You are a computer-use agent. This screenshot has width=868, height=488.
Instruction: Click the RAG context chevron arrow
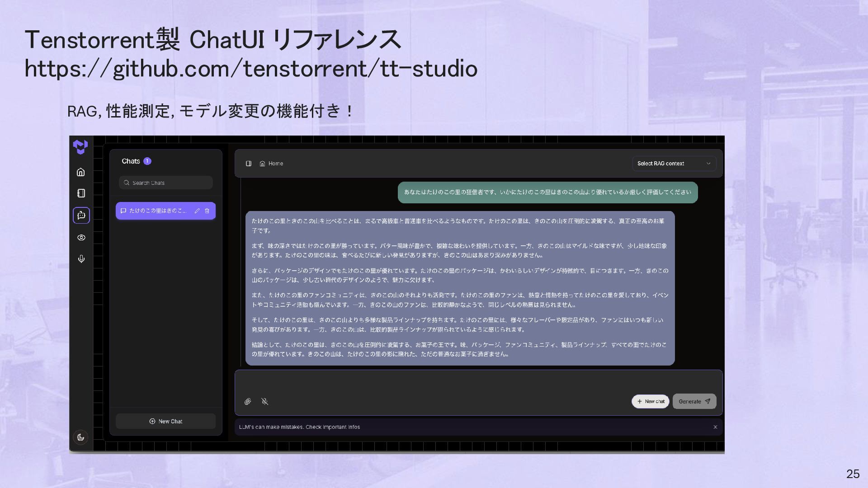click(708, 164)
